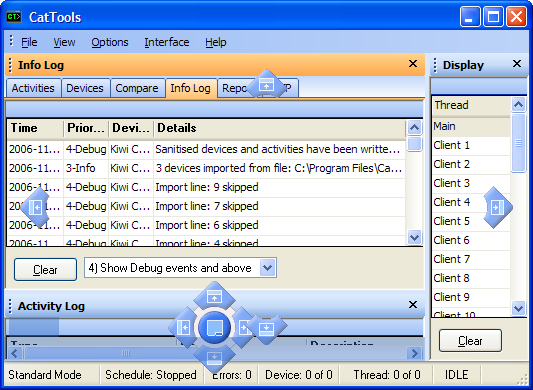Dock to top edge using top docking arrow
533x390 pixels.
[266, 85]
